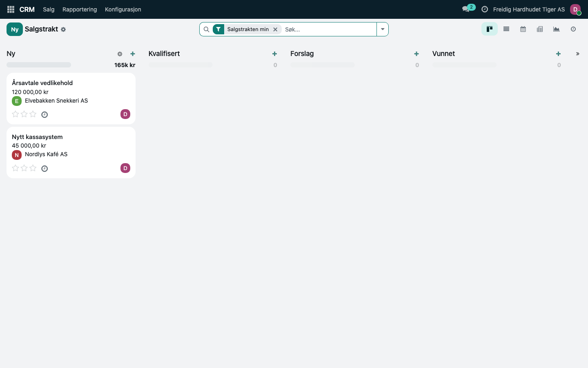This screenshot has height=368, width=588.
Task: Open the Nytt kassasystem opportunity card
Action: (x=71, y=153)
